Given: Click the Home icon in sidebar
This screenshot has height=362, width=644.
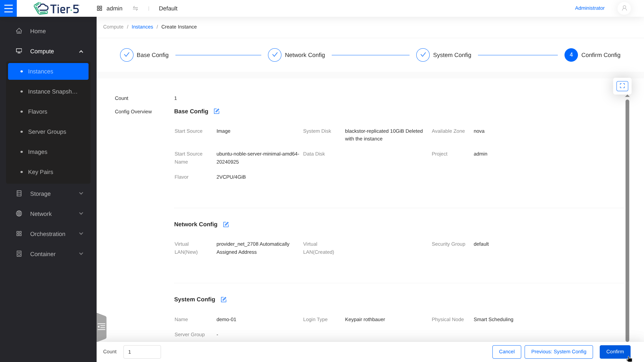Looking at the screenshot, I should [x=19, y=31].
